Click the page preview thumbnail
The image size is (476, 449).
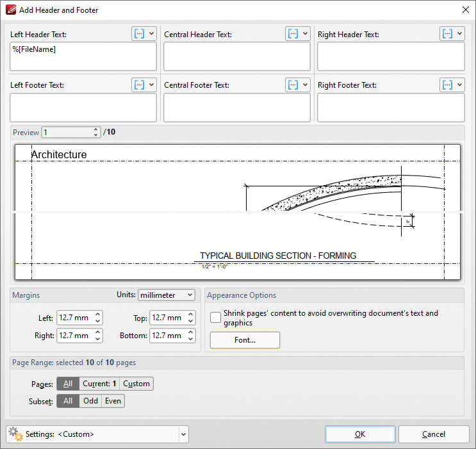(238, 212)
